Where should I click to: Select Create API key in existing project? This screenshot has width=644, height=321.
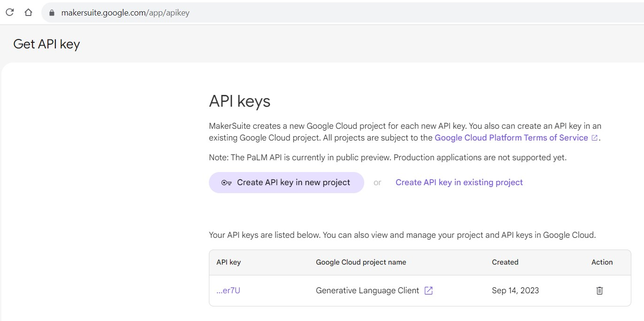(459, 182)
